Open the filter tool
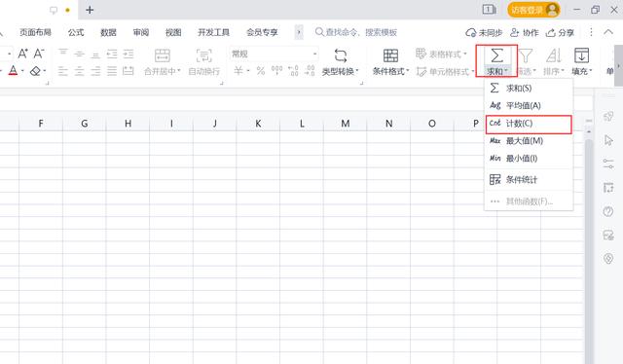The width and height of the screenshot is (623, 364). click(526, 62)
